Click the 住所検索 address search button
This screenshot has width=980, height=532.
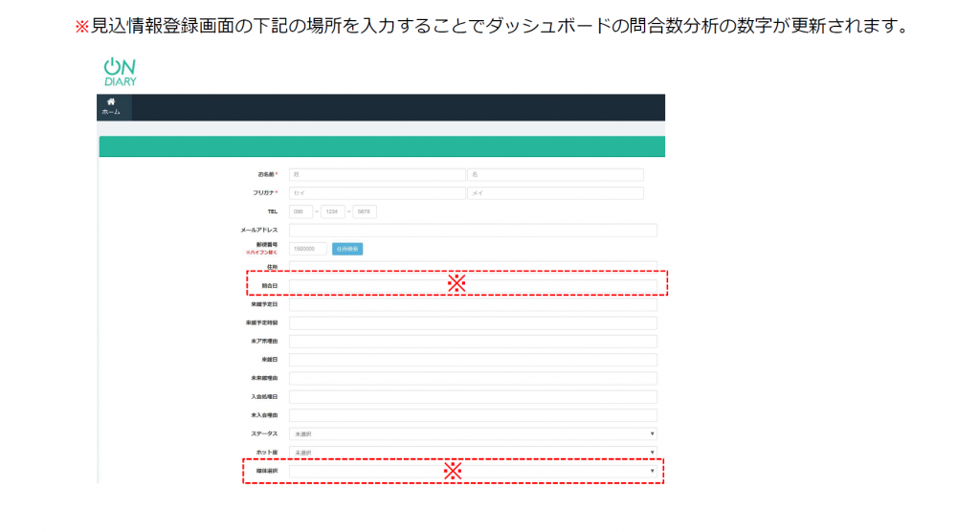coord(347,249)
